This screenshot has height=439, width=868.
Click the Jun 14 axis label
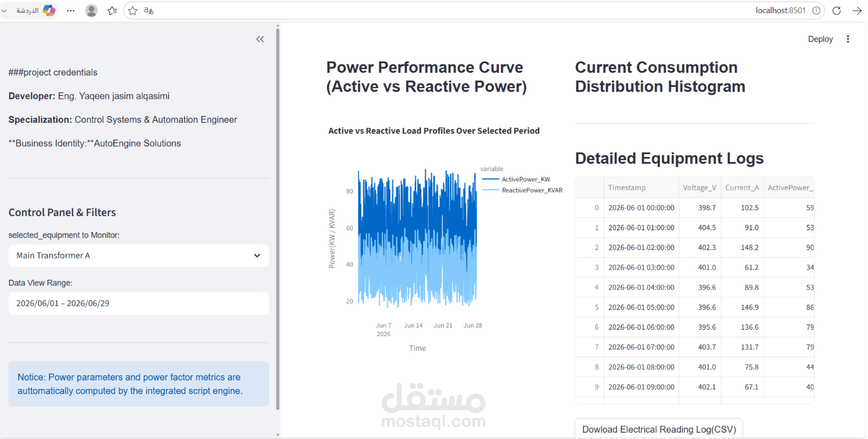coord(414,325)
